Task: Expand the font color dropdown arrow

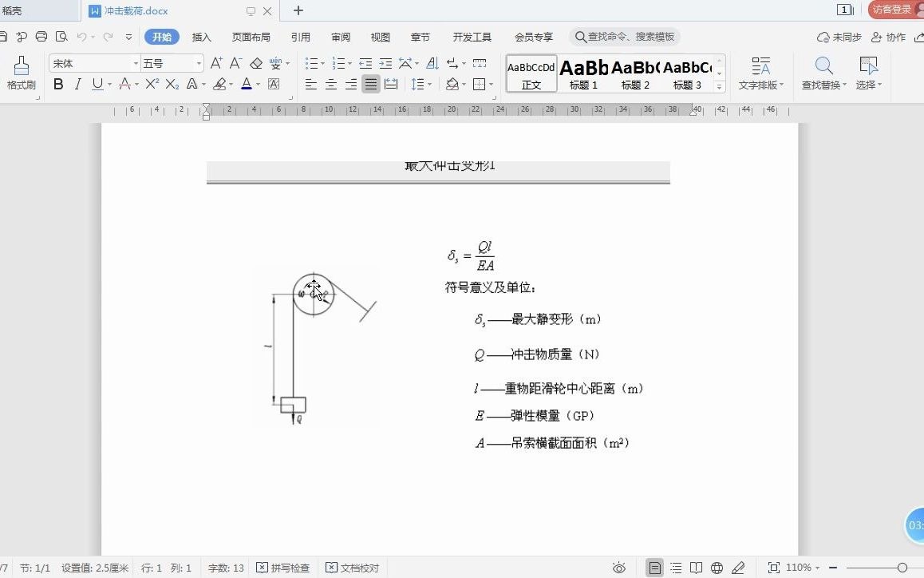Action: click(x=259, y=84)
